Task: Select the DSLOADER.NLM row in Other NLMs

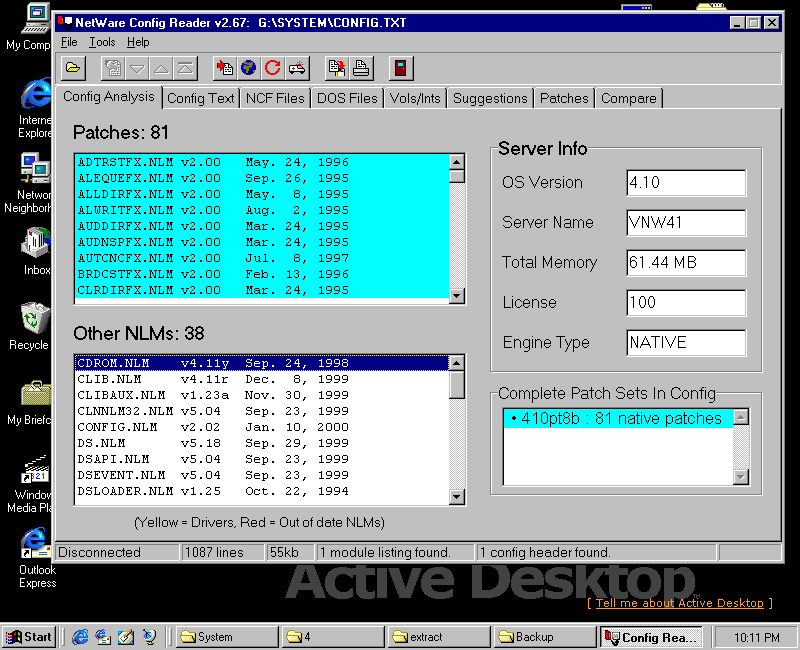Action: pyautogui.click(x=262, y=491)
